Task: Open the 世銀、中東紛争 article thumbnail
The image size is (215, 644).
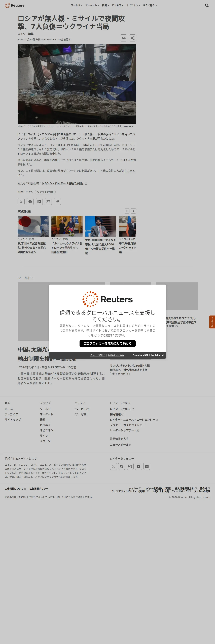Action: coord(101,226)
